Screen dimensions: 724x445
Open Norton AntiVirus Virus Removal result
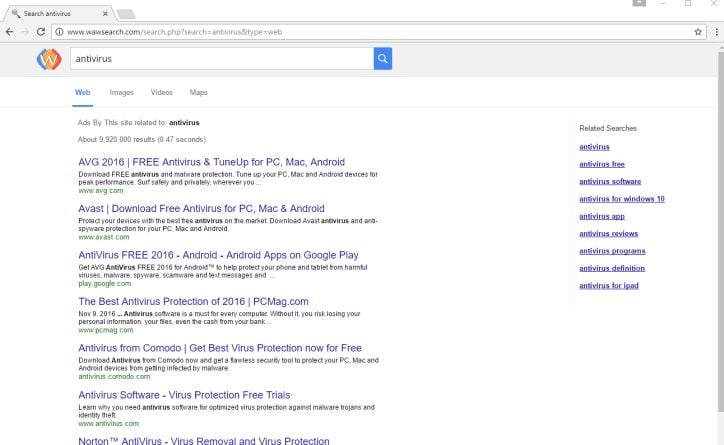tap(204, 440)
